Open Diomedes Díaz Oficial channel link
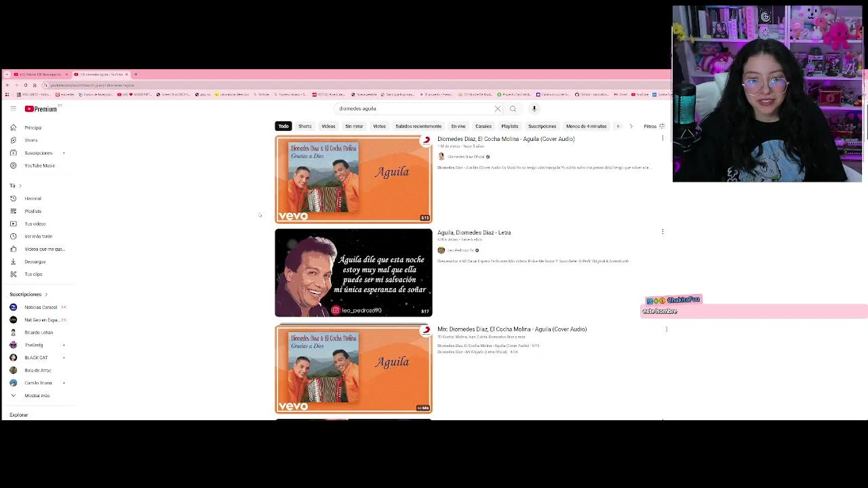This screenshot has width=868, height=488. (465, 157)
